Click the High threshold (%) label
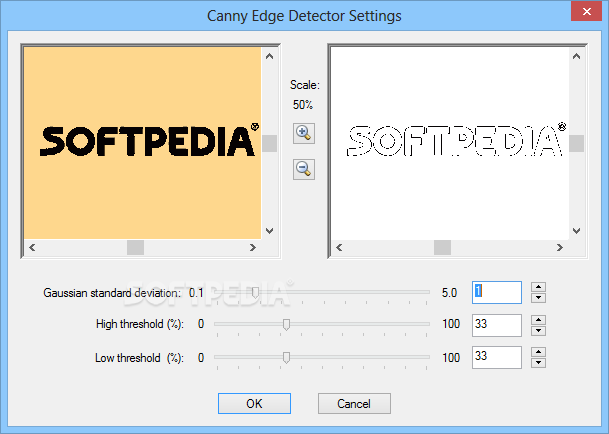The height and width of the screenshot is (434, 609). coord(140,324)
